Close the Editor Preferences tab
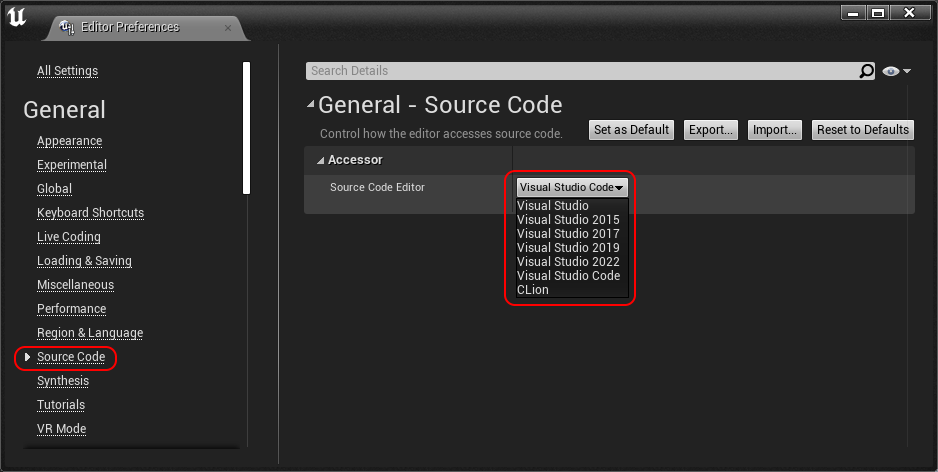 [x=228, y=28]
